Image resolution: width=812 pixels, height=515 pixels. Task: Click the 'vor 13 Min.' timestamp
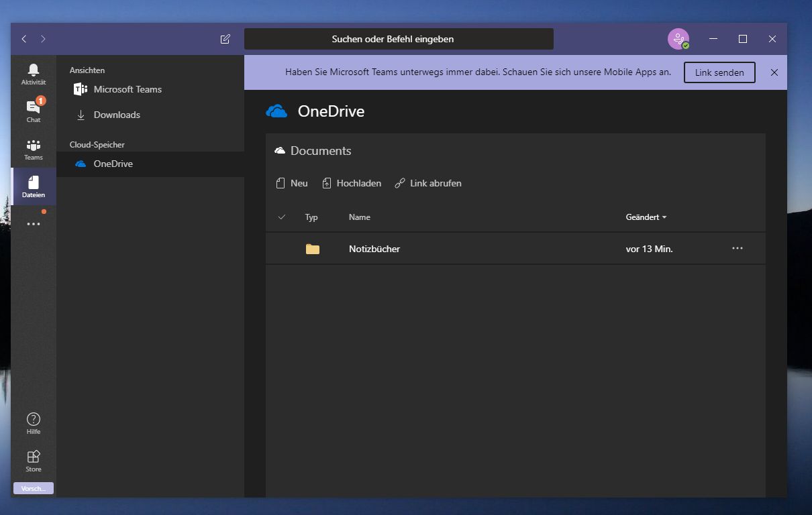[649, 249]
